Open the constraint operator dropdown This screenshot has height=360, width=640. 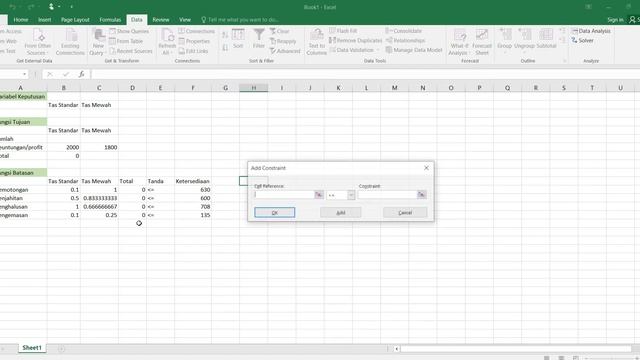tap(351, 195)
